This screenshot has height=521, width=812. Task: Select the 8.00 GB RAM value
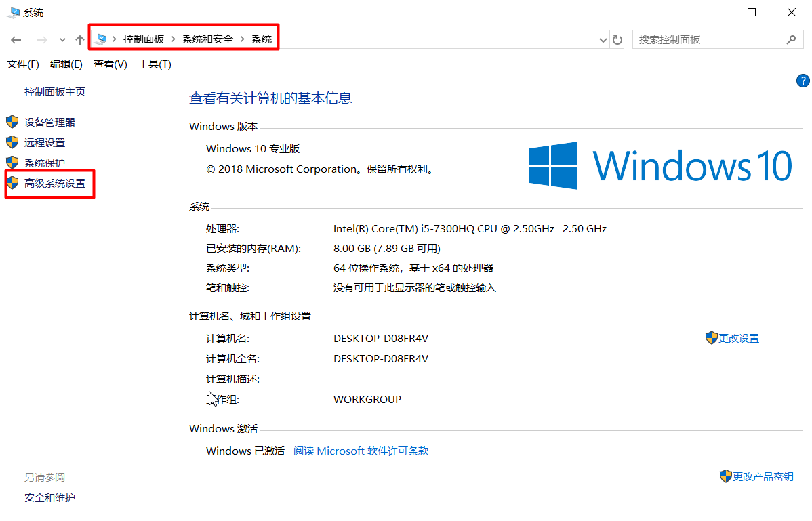click(x=387, y=249)
